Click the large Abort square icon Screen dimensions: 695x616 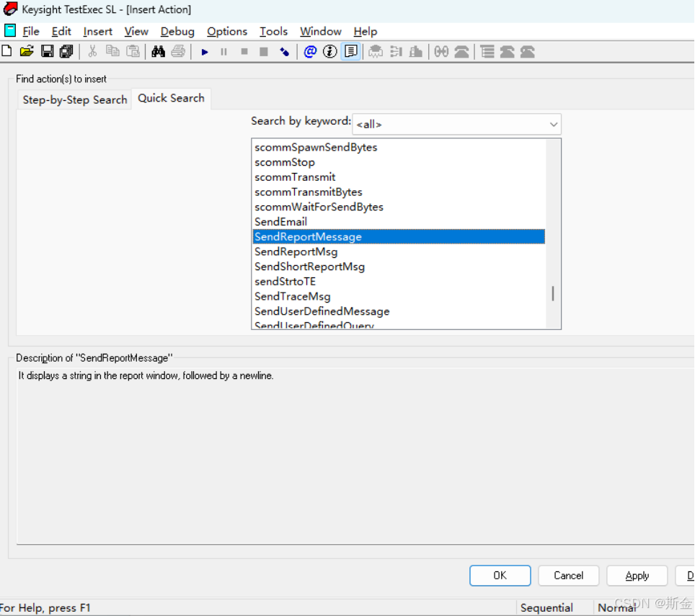tap(264, 52)
